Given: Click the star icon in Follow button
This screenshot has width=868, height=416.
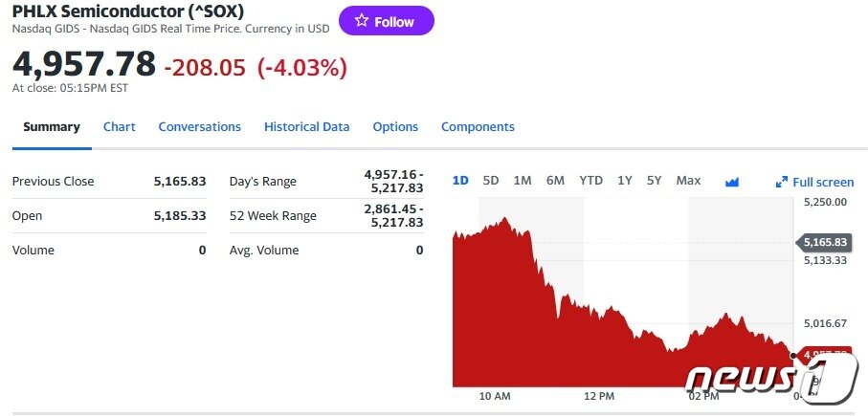Looking at the screenshot, I should click(361, 21).
